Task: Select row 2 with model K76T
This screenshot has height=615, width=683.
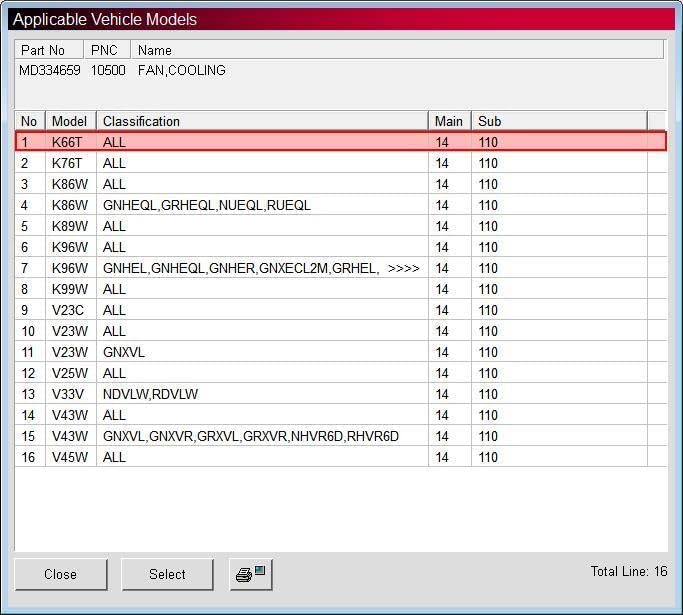Action: (341, 163)
